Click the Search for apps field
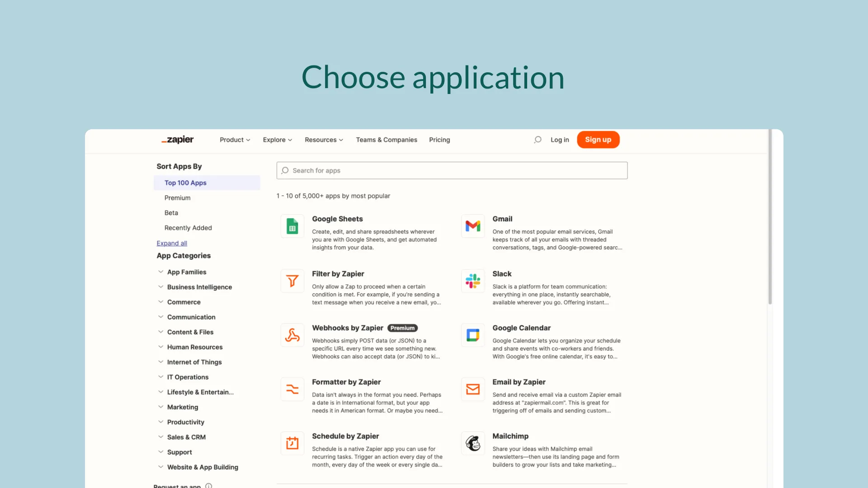 point(452,170)
